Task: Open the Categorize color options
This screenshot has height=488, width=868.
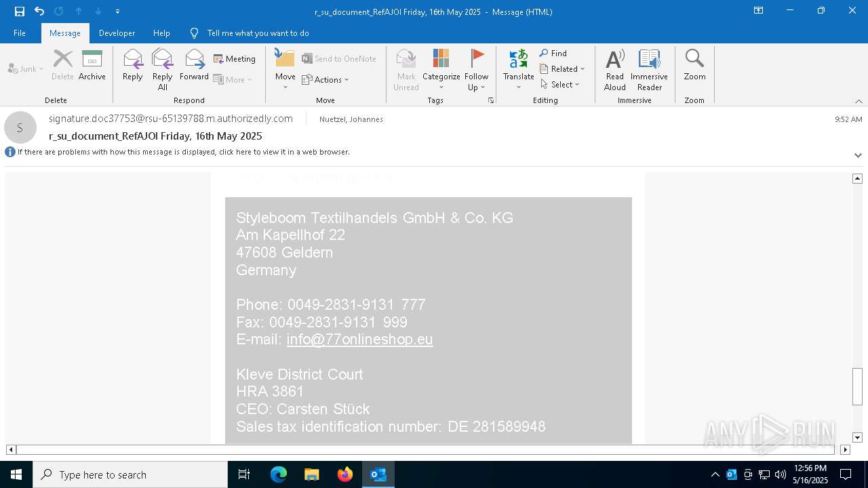Action: [x=441, y=69]
